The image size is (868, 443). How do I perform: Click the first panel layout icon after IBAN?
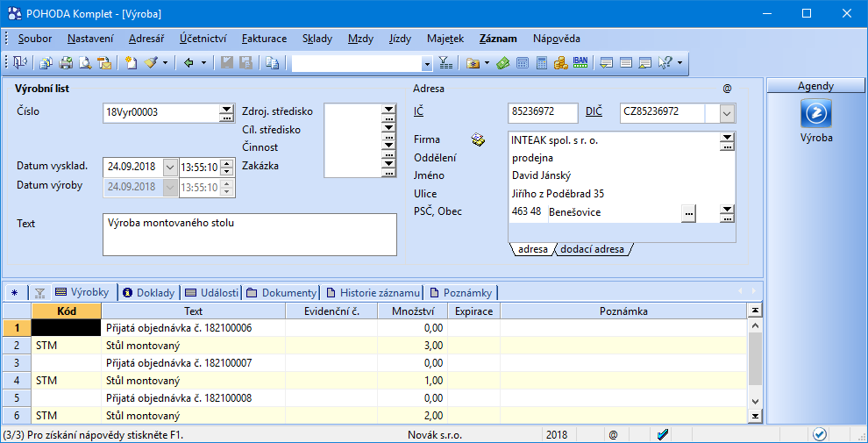point(606,63)
